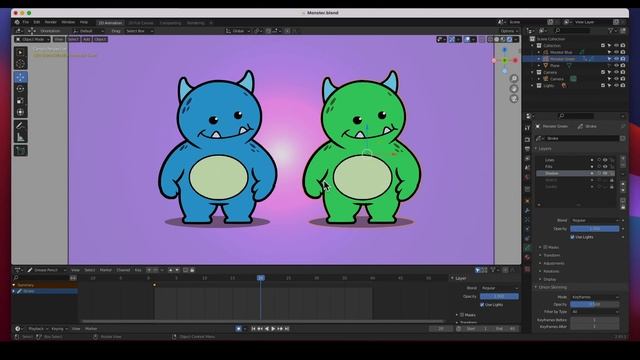Open the Object Mode dropdown
The width and height of the screenshot is (640, 360).
pyautogui.click(x=32, y=39)
